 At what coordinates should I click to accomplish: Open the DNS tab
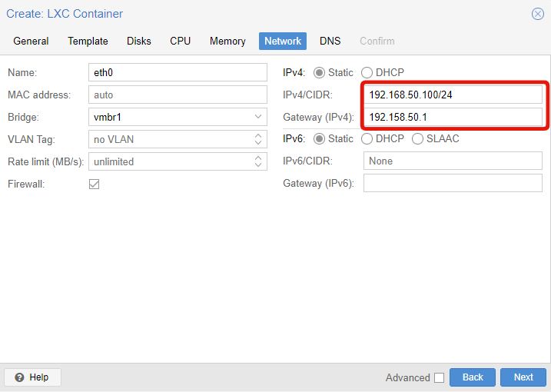point(330,42)
